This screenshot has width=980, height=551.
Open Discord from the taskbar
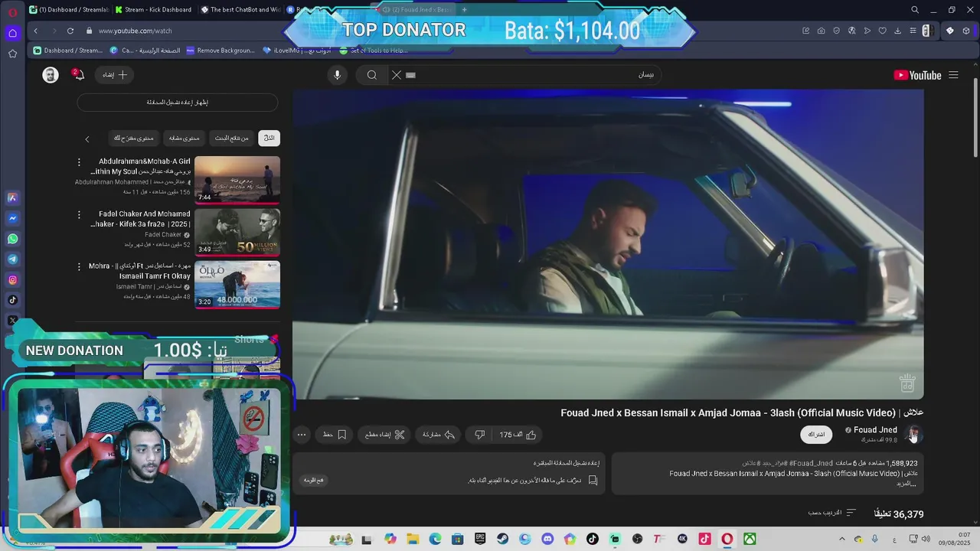pos(547,539)
